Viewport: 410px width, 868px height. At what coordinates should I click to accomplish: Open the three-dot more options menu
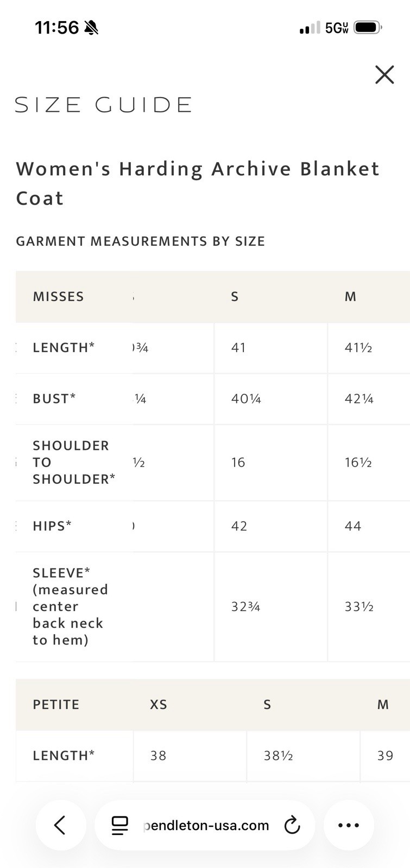[x=349, y=825]
